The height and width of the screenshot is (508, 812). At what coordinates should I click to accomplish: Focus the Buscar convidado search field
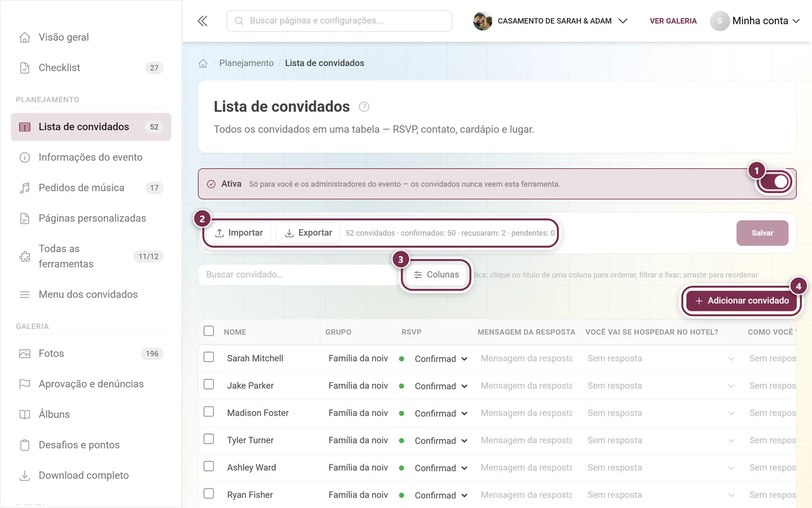point(300,275)
